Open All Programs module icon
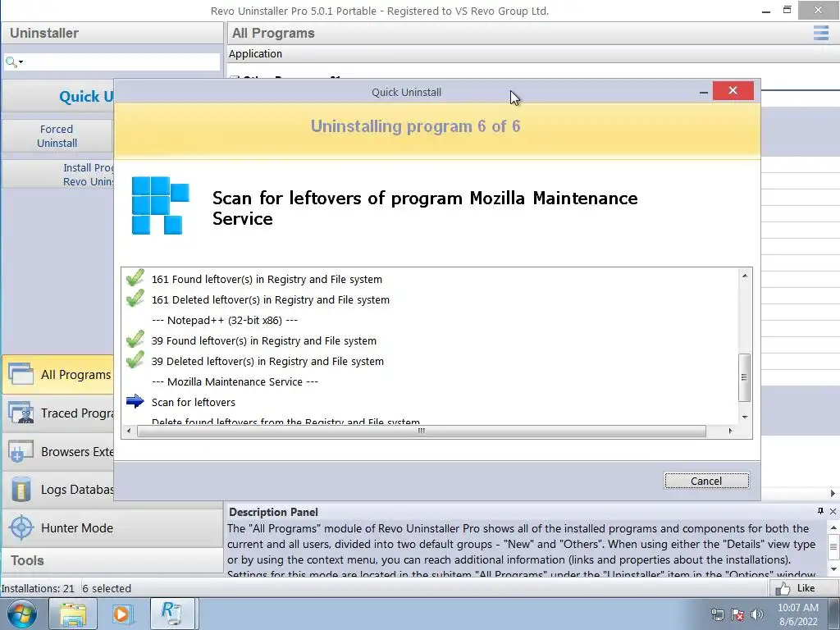The width and height of the screenshot is (840, 630). click(x=21, y=374)
